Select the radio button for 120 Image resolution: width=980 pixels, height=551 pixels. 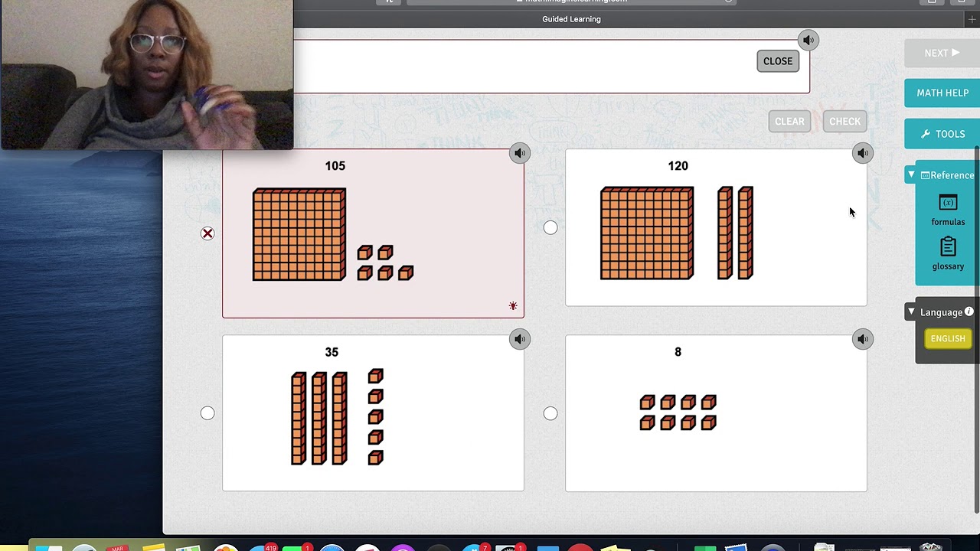pyautogui.click(x=550, y=227)
